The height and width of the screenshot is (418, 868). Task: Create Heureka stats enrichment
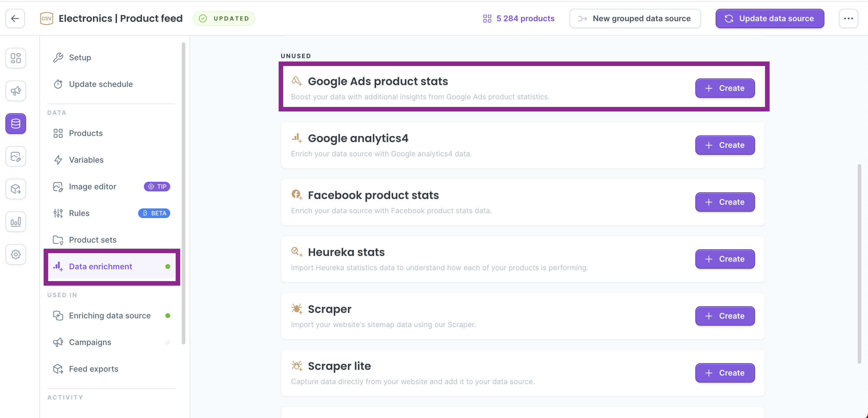(x=724, y=259)
